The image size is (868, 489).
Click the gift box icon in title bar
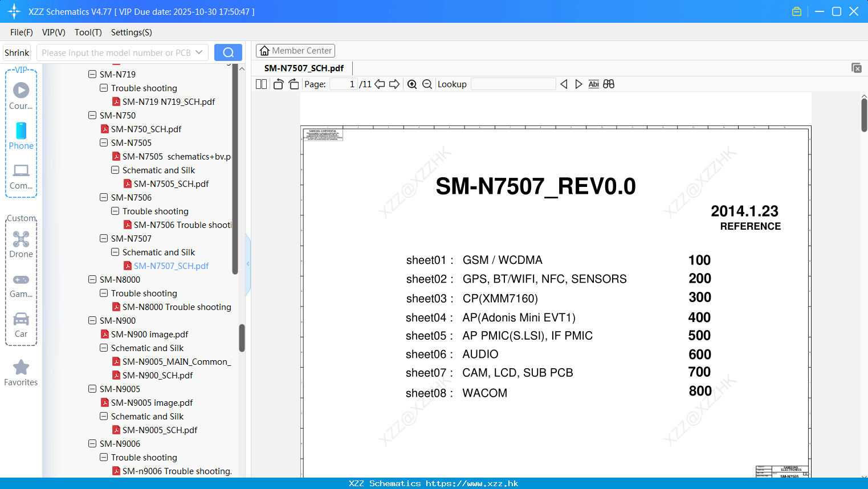pos(797,11)
